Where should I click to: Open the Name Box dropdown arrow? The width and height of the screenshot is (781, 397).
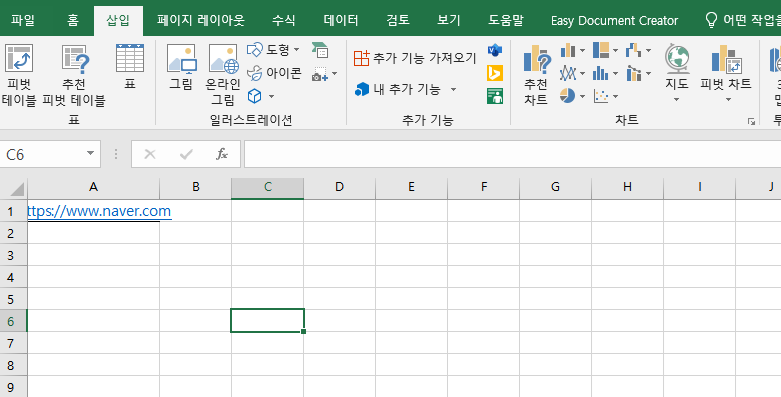[90, 153]
